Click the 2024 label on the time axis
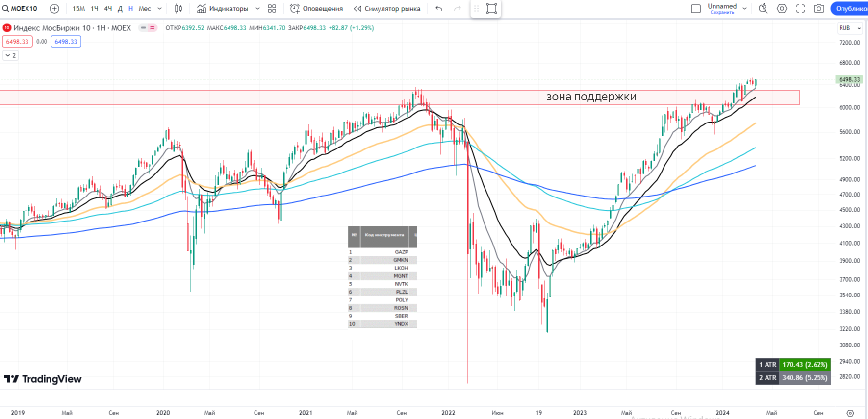Image resolution: width=868 pixels, height=419 pixels. point(722,413)
